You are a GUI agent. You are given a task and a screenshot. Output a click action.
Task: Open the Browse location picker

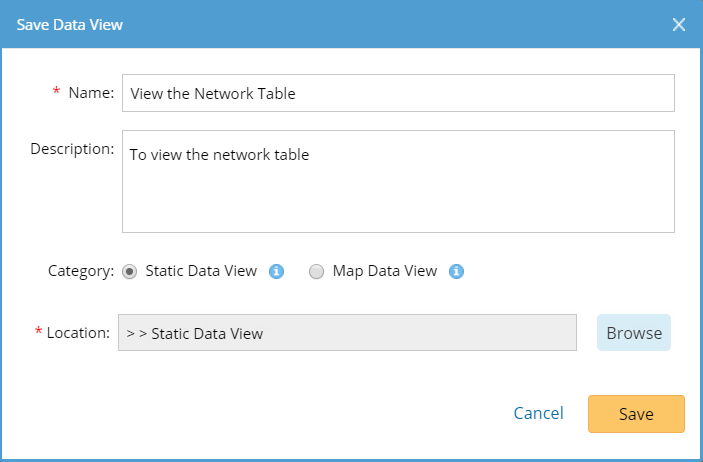pos(634,333)
